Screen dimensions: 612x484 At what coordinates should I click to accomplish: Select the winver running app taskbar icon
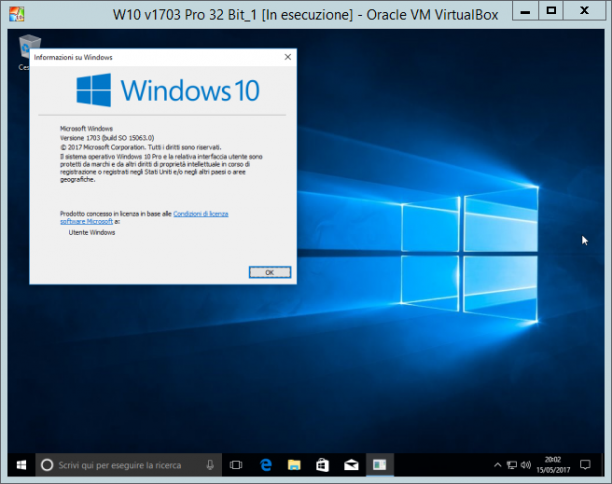379,464
